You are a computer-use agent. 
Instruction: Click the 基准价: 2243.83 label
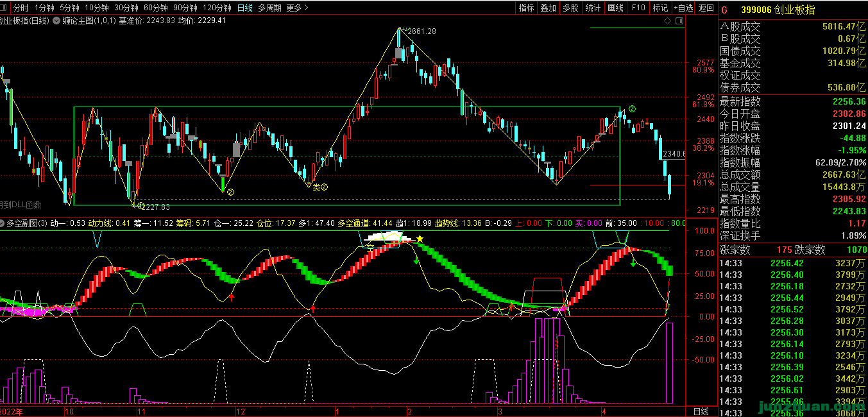(147, 21)
